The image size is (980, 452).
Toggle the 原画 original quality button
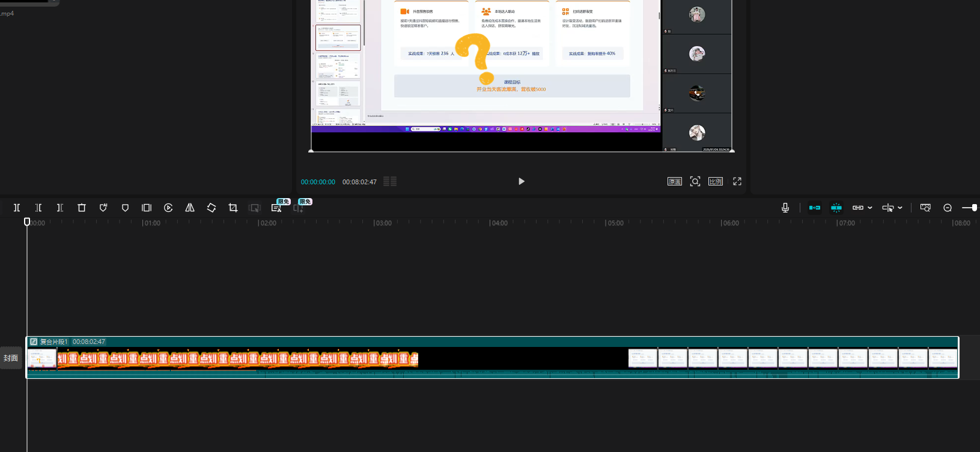675,181
